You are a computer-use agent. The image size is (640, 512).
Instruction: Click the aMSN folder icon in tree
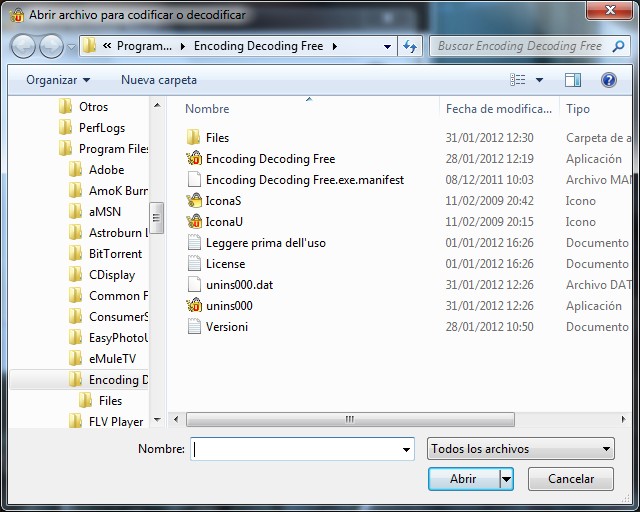(76, 211)
